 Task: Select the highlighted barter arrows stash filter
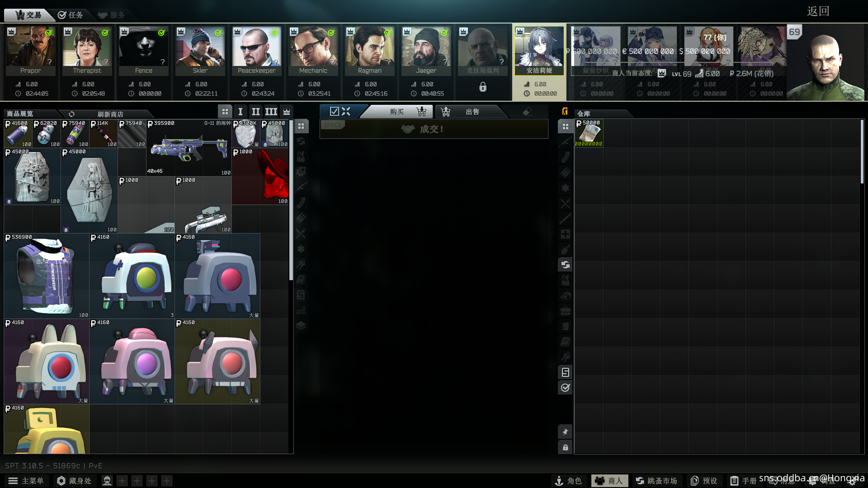tap(565, 265)
